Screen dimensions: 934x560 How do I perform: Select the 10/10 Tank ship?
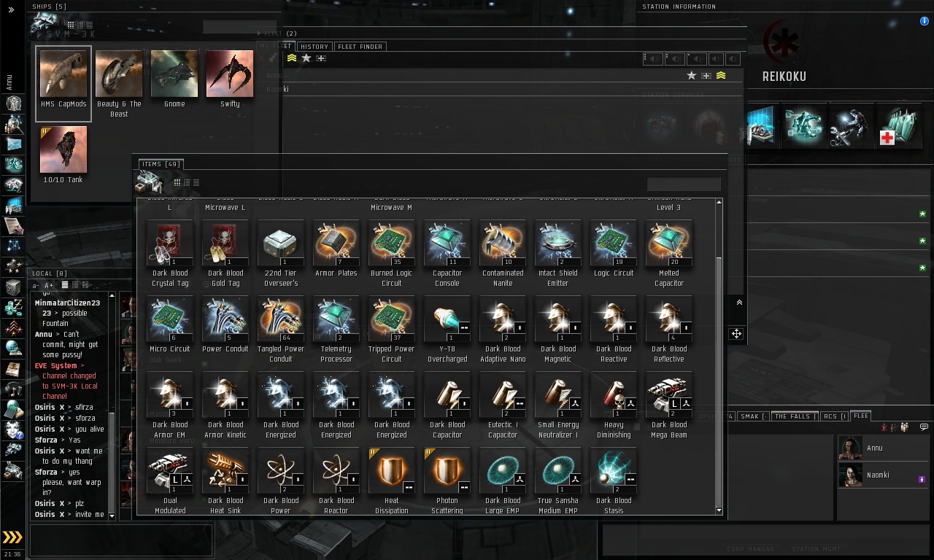(x=63, y=155)
